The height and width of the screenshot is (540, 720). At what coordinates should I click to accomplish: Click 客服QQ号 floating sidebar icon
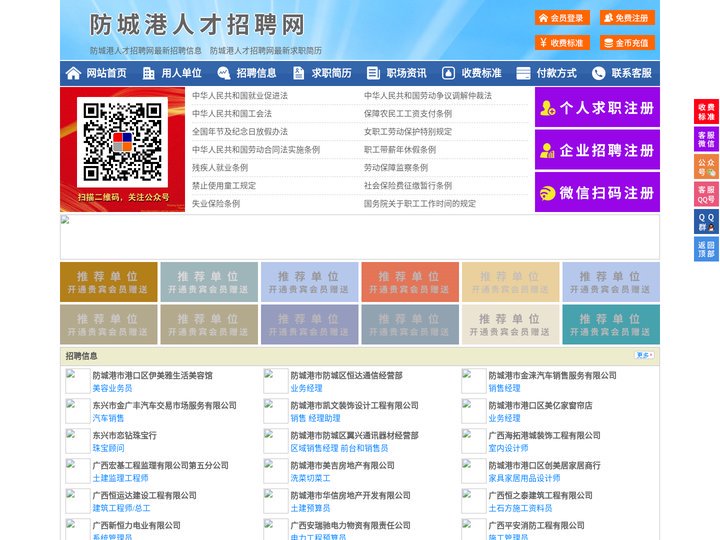pos(706,194)
